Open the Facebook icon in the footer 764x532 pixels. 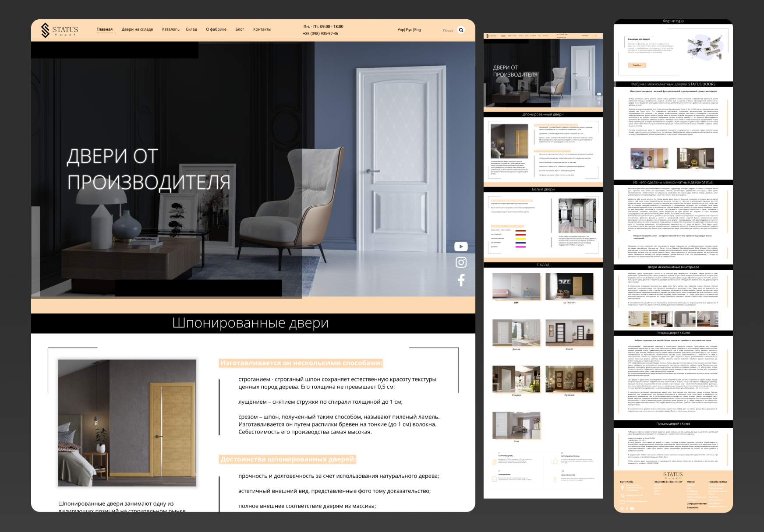pos(627,508)
